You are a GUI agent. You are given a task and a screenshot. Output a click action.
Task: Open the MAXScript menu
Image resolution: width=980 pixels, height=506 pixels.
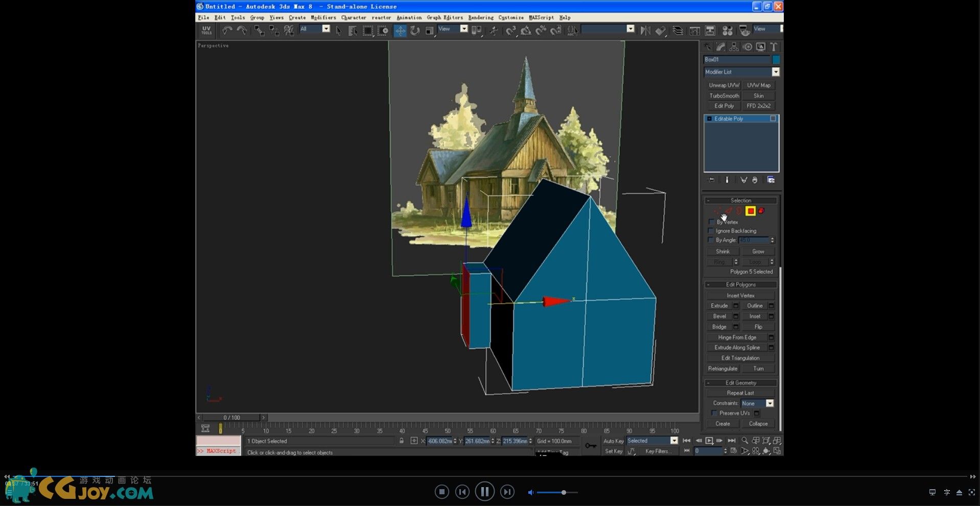[541, 17]
